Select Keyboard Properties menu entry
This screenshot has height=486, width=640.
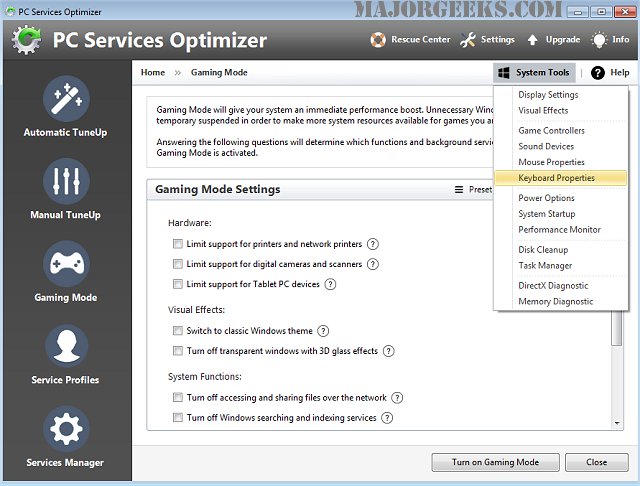[x=560, y=178]
